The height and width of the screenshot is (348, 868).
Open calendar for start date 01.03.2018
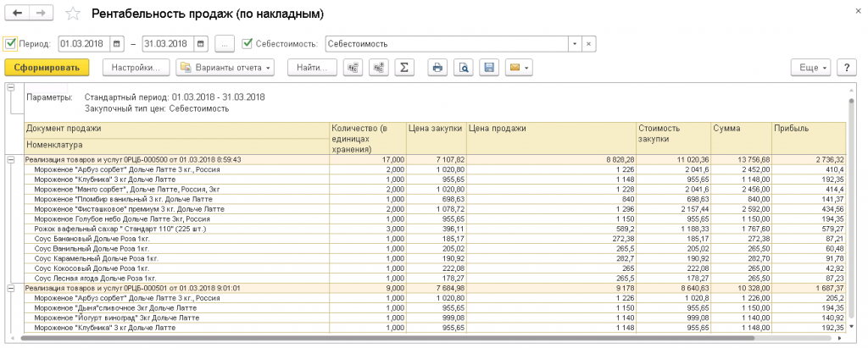[x=117, y=44]
